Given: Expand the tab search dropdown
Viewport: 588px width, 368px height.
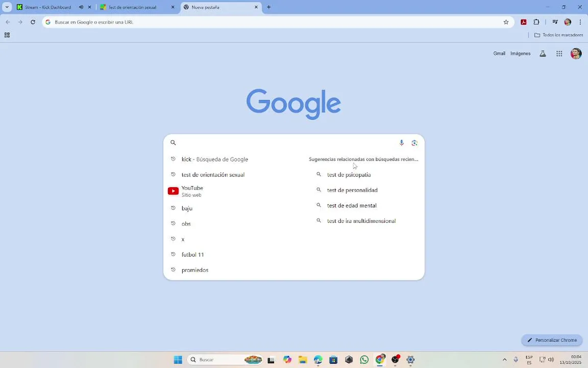Looking at the screenshot, I should pyautogui.click(x=7, y=7).
